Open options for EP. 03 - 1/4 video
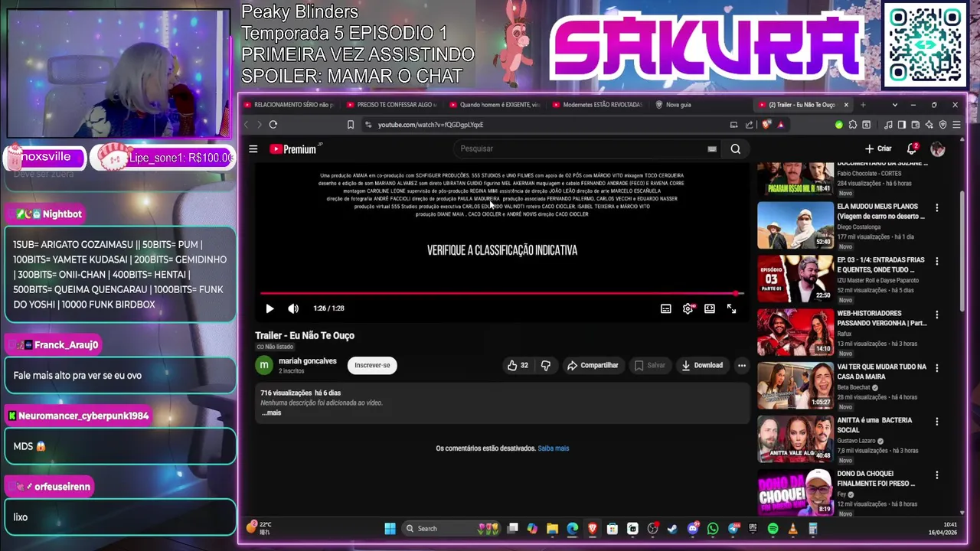The image size is (980, 551). click(936, 261)
